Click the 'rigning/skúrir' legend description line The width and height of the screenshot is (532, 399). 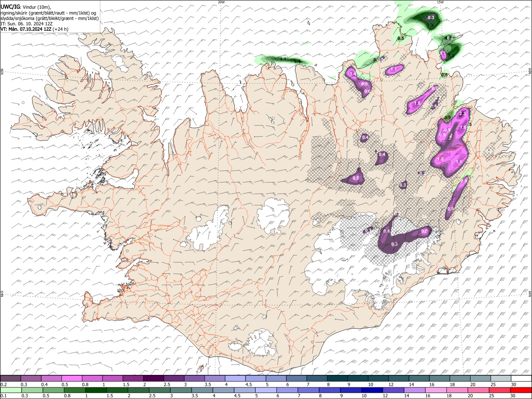tap(48, 12)
